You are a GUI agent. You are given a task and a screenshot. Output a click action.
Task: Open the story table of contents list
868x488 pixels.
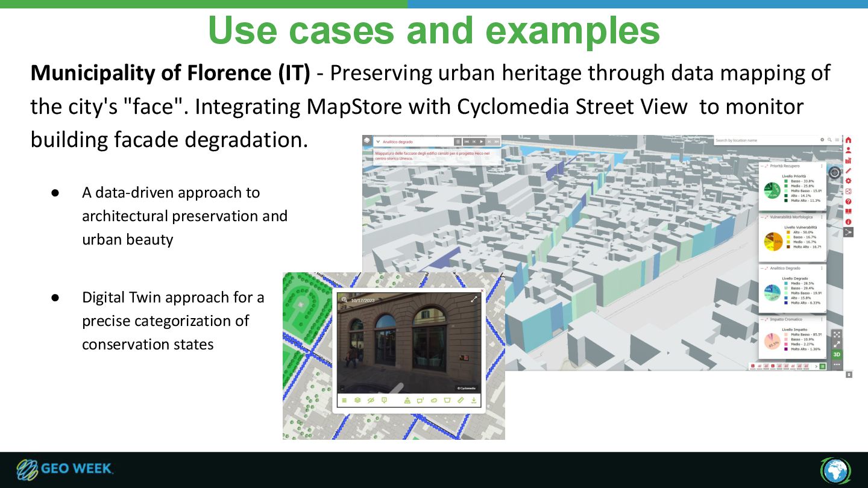pos(458,142)
